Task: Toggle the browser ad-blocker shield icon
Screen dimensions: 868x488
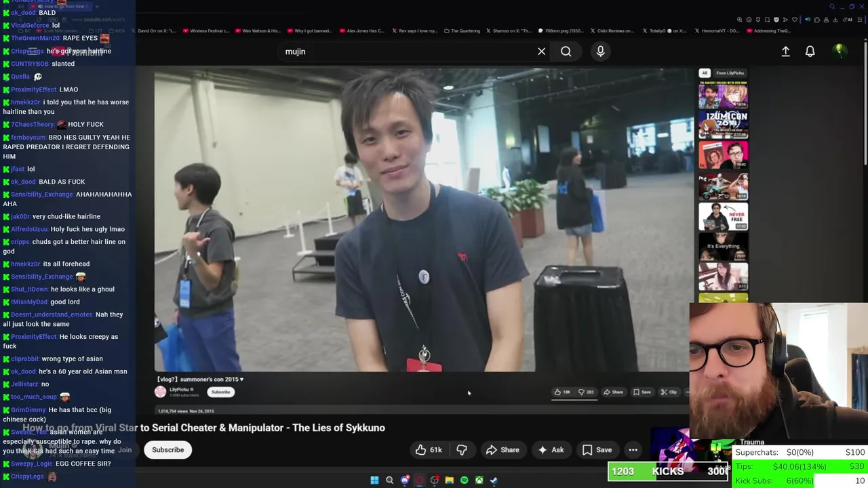Action: (776, 20)
